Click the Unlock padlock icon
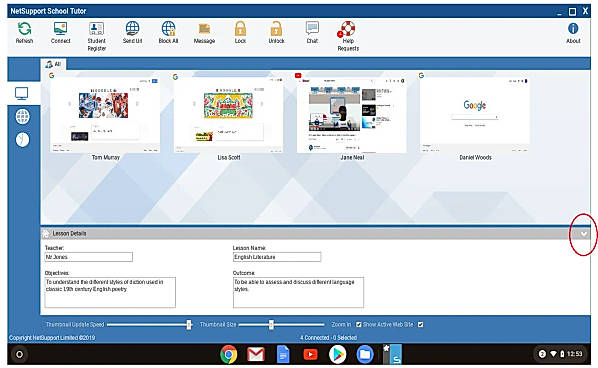Screen dimensions: 598x368 tap(276, 29)
